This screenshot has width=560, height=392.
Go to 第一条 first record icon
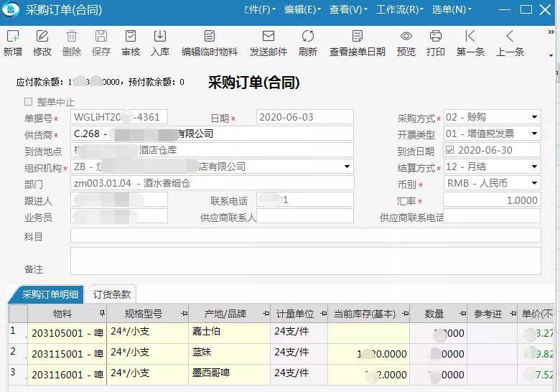pyautogui.click(x=470, y=36)
